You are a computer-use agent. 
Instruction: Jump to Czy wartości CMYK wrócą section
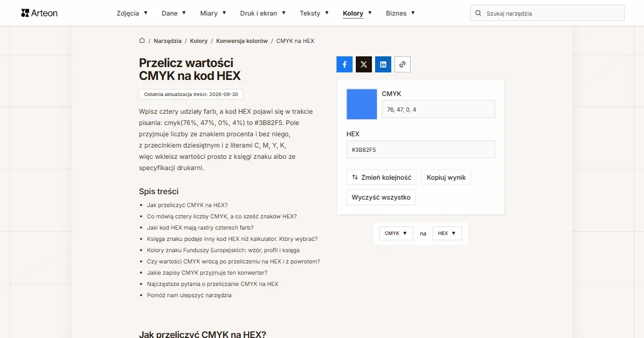pyautogui.click(x=233, y=261)
